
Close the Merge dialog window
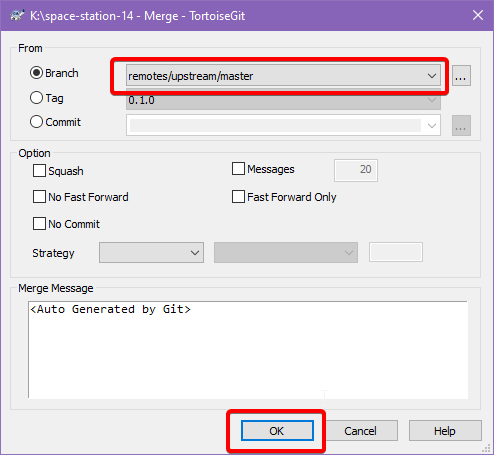coord(478,15)
